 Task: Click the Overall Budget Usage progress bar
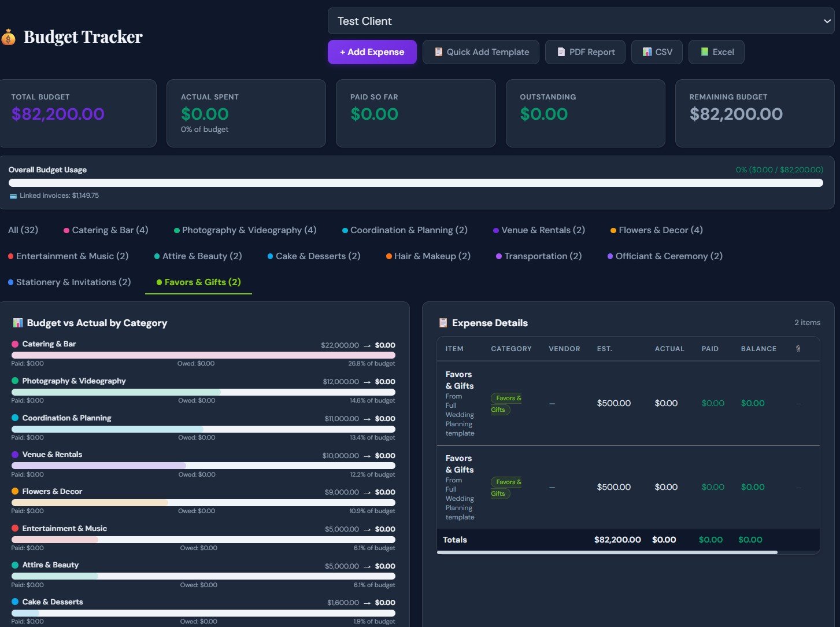click(x=415, y=182)
